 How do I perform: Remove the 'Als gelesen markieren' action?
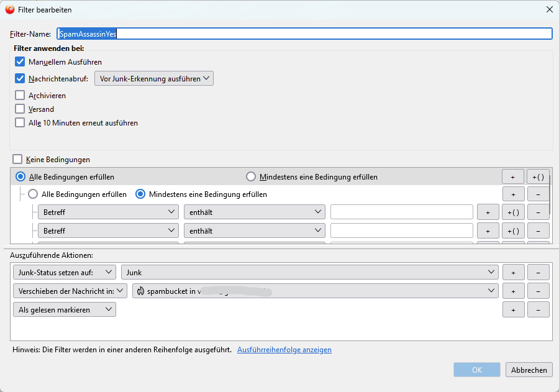pos(538,310)
